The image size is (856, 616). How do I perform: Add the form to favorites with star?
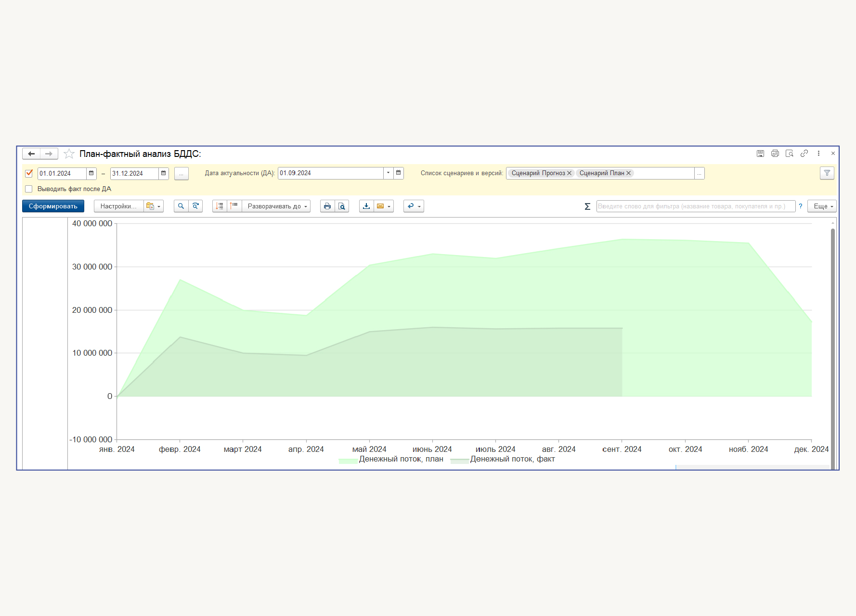(x=69, y=154)
